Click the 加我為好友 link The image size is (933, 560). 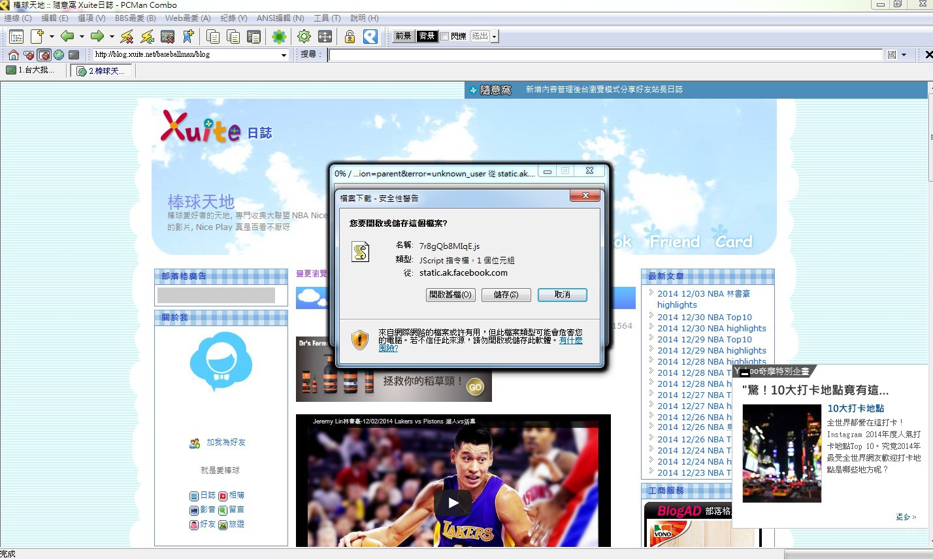click(226, 443)
